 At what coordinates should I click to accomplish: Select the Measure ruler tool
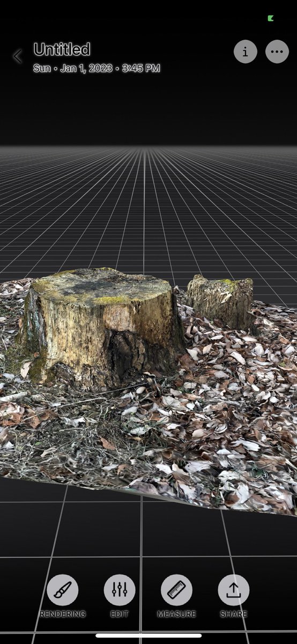(176, 590)
